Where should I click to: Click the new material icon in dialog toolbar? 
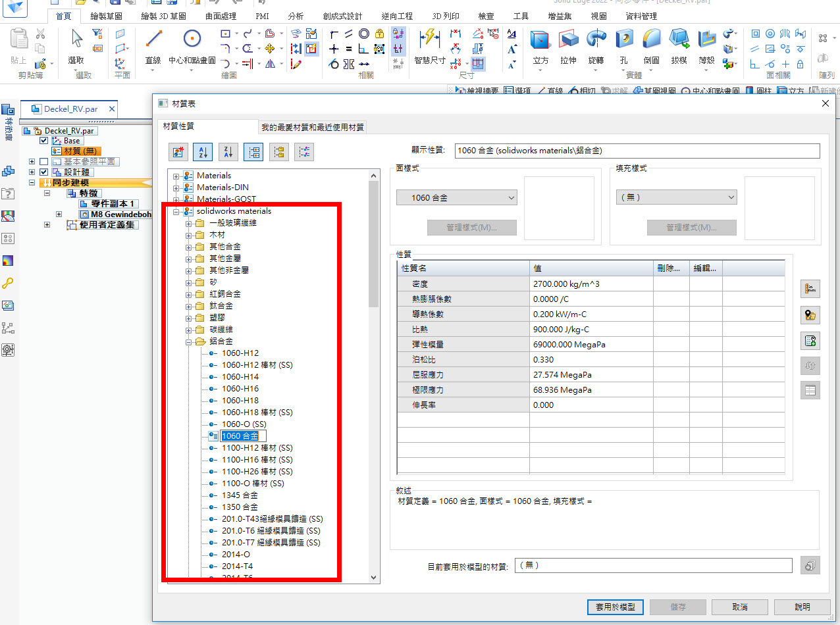[178, 152]
